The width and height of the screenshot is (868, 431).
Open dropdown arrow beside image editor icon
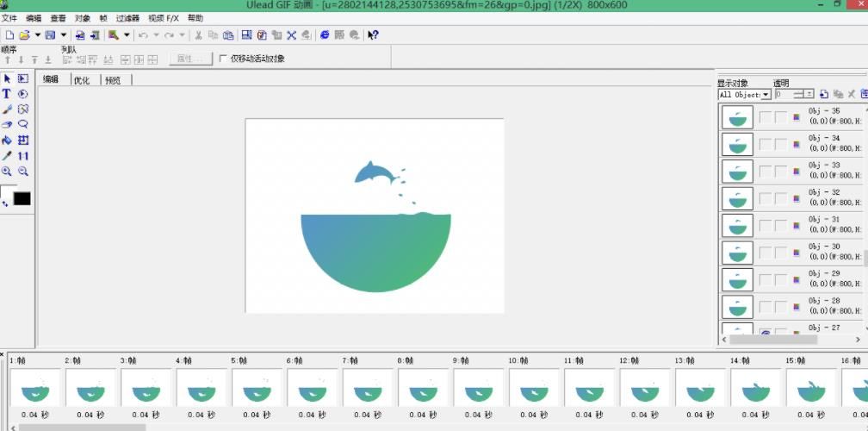[x=127, y=34]
